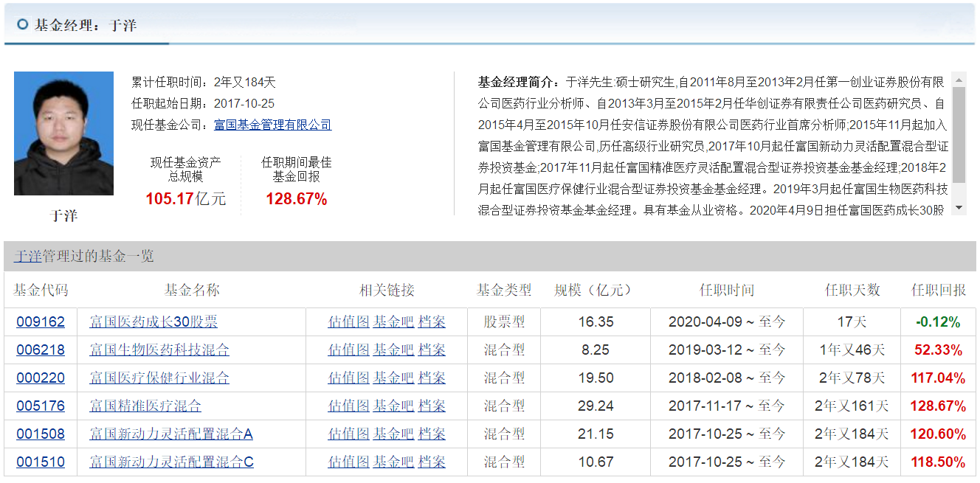
Task: Click the 规模（亿元） column header
Action: point(595,291)
